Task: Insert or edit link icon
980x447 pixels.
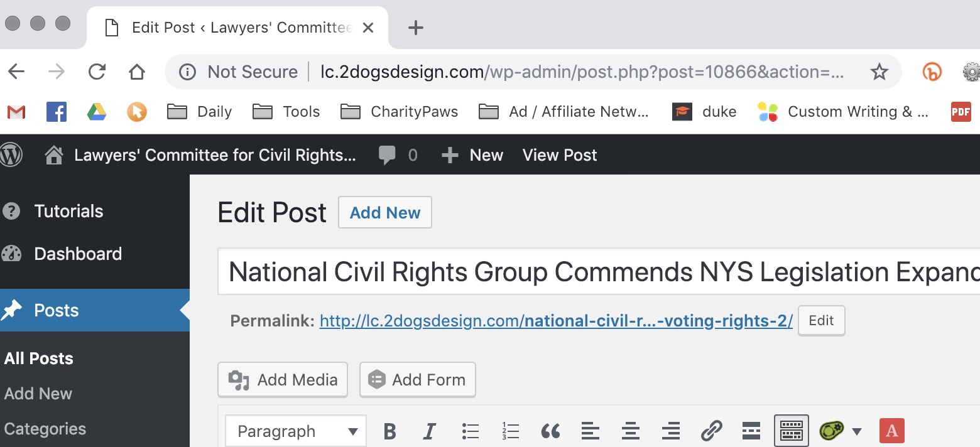Action: 711,431
